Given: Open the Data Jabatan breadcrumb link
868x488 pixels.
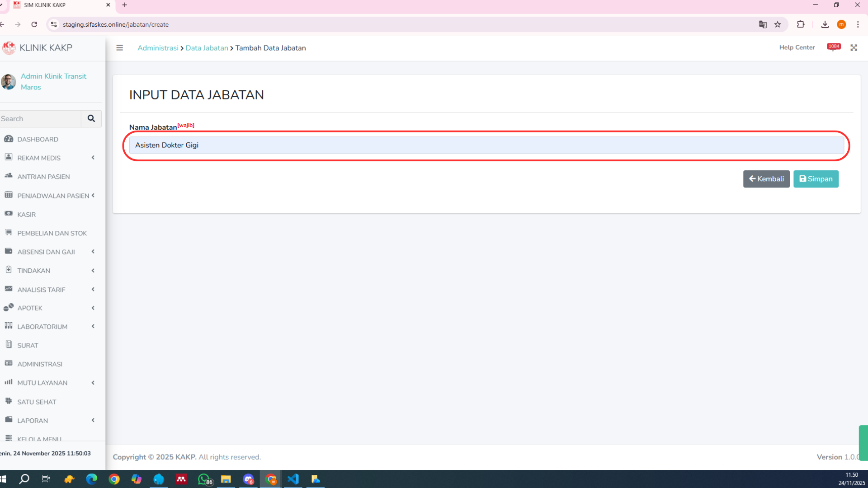Looking at the screenshot, I should pyautogui.click(x=207, y=48).
